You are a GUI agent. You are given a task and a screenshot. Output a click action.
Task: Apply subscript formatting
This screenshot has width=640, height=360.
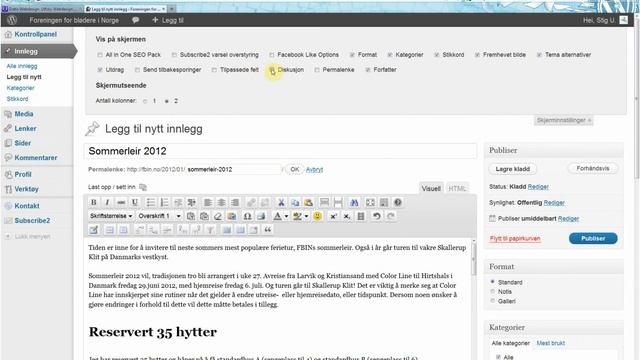347,216
